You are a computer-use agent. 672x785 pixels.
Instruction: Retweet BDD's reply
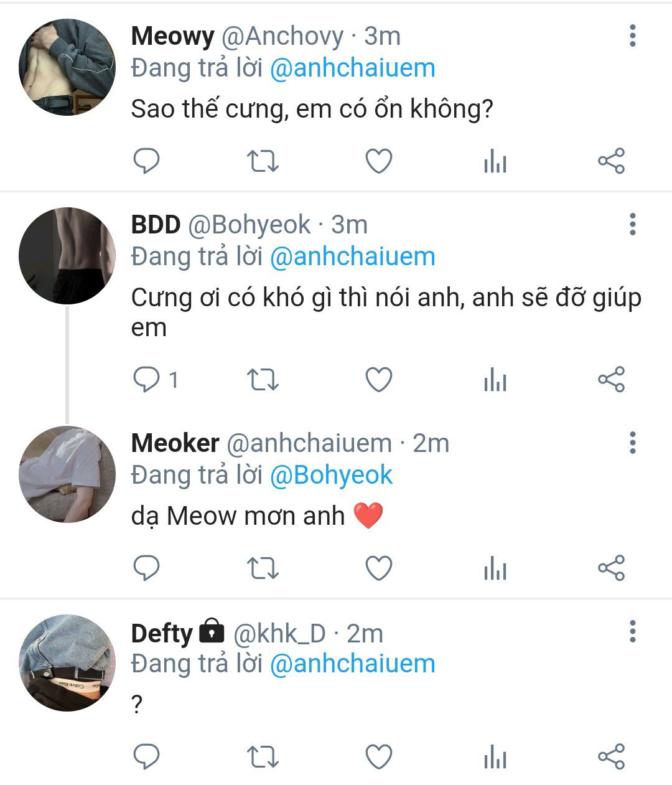point(263,380)
